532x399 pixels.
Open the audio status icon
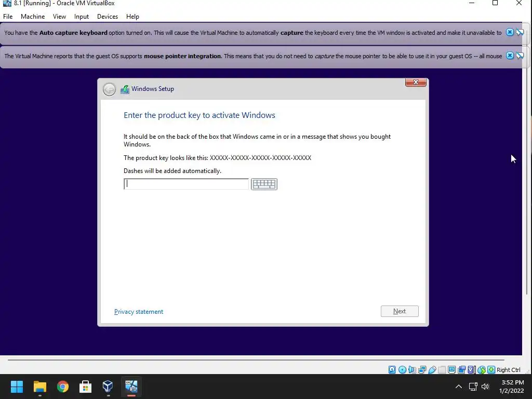[412, 370]
